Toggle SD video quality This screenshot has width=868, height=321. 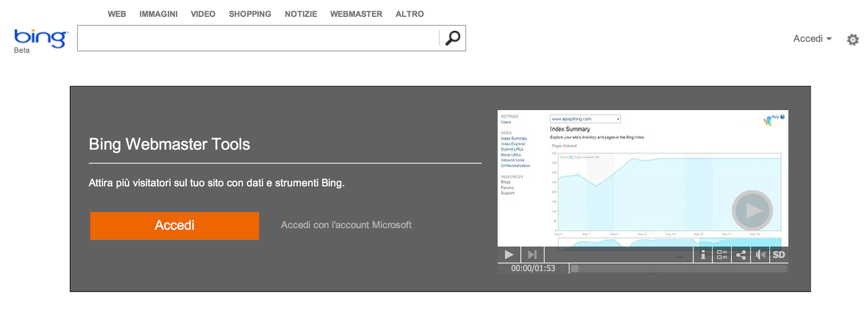pos(779,254)
